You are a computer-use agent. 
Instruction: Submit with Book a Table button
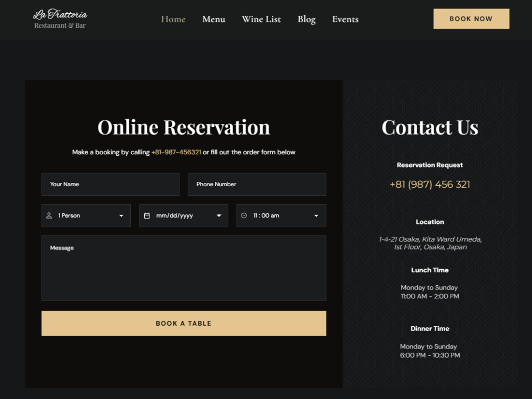coord(184,323)
